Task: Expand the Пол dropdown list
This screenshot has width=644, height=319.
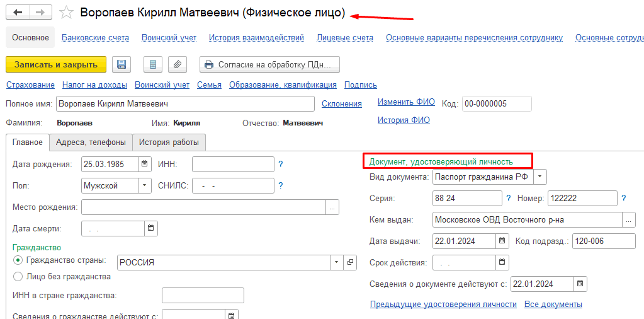Action: tap(145, 185)
